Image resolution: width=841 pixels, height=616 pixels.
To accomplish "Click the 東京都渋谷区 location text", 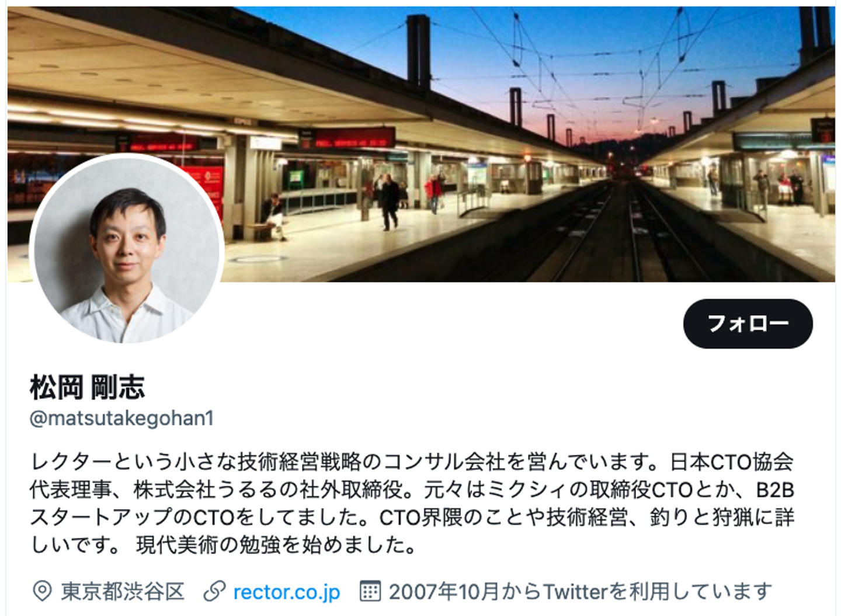I will click(123, 591).
